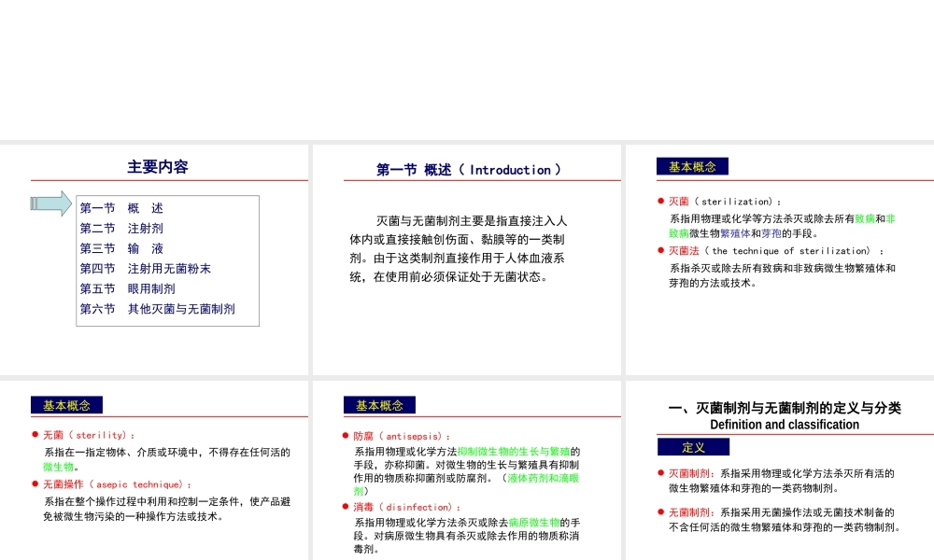Screen dimensions: 934x560
Task: Click the outline box border around section list
Action: 166,194
